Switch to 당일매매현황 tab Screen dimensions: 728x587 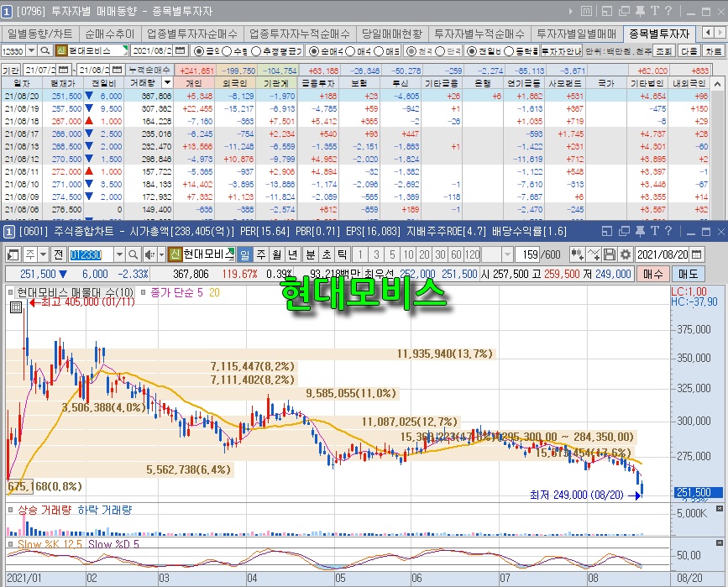[x=392, y=34]
